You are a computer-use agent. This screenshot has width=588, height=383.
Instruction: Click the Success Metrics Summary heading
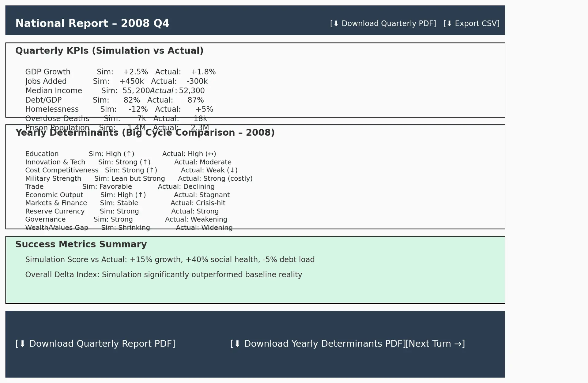(x=81, y=244)
